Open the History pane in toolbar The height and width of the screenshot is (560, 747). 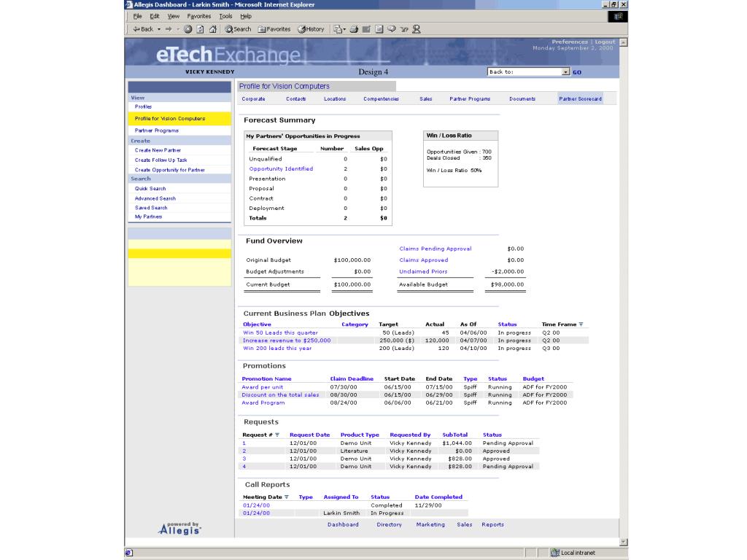tap(311, 29)
